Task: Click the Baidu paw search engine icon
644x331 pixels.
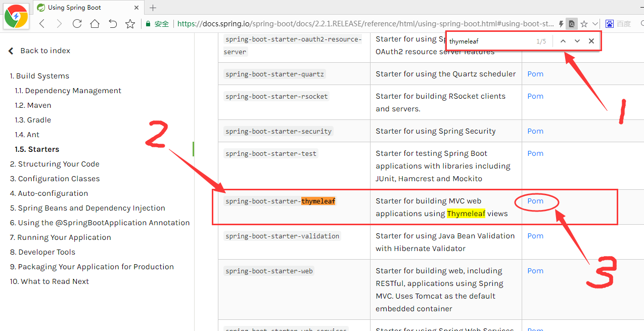Action: click(x=610, y=24)
